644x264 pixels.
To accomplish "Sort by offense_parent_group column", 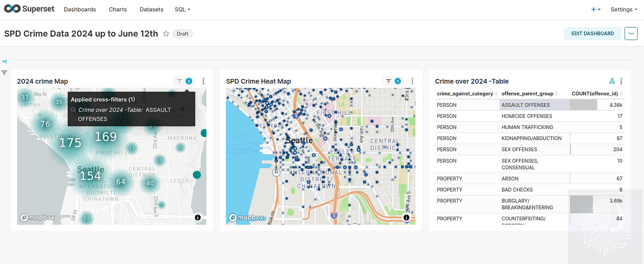I will pos(530,94).
